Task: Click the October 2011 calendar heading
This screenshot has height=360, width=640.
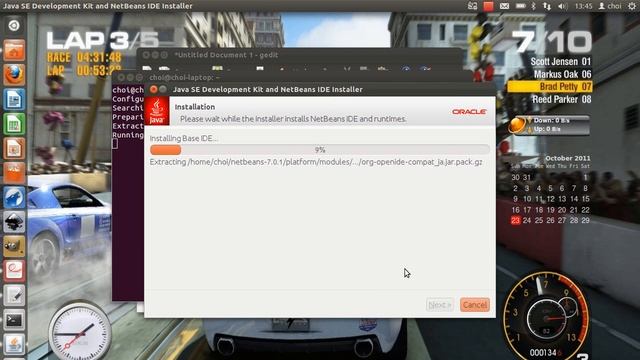Action: point(568,158)
